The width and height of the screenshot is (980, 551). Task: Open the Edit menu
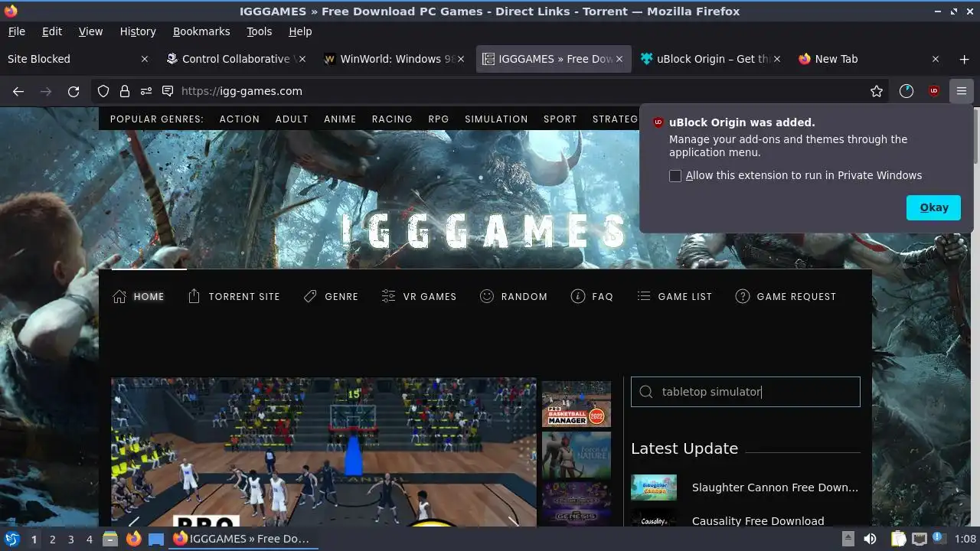(52, 31)
